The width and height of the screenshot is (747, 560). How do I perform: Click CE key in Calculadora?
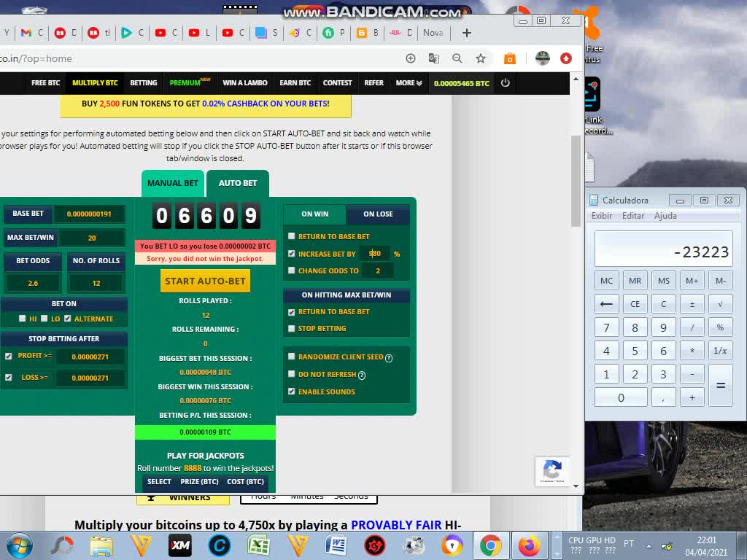point(635,304)
